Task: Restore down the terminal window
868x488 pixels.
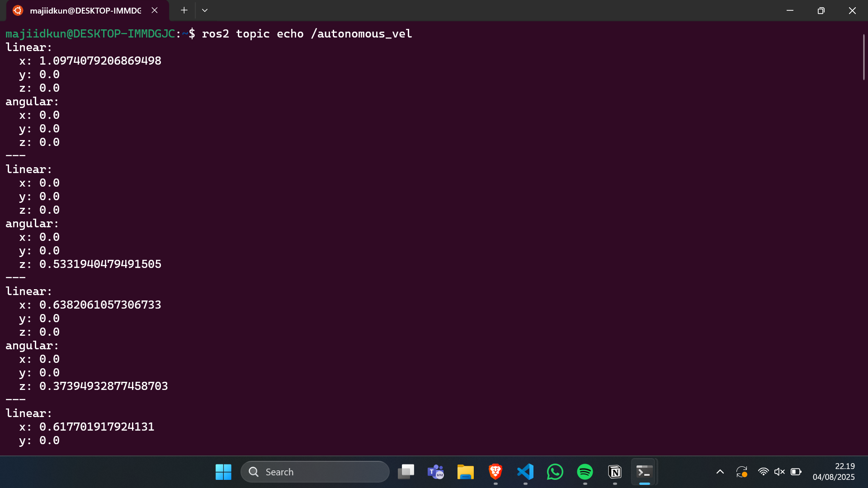Action: tap(821, 10)
